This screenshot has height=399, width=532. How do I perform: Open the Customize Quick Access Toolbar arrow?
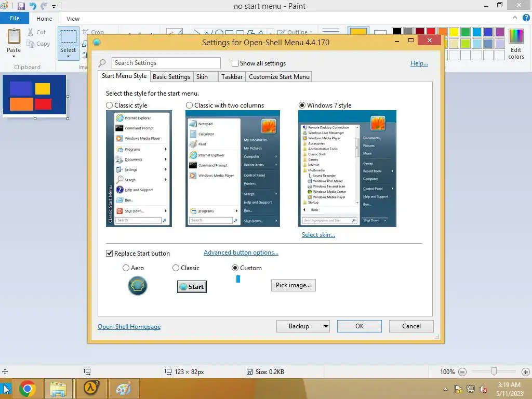coord(54,6)
